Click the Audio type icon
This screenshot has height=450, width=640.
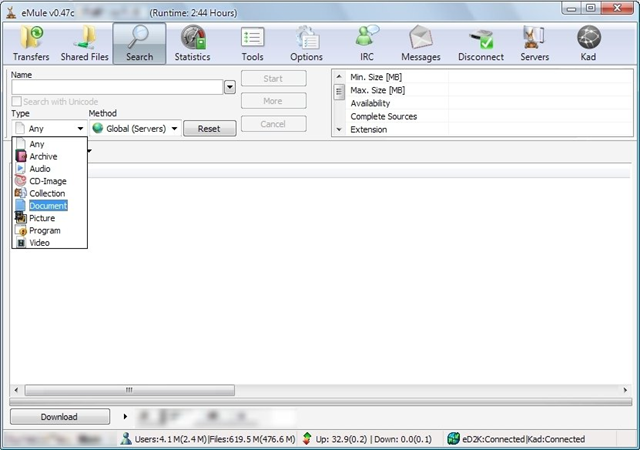(x=21, y=168)
